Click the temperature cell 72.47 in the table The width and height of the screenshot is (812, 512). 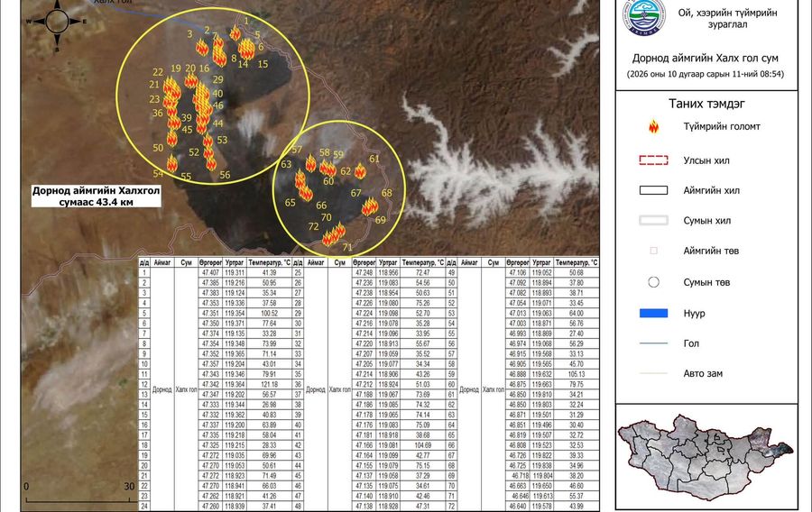click(x=422, y=272)
